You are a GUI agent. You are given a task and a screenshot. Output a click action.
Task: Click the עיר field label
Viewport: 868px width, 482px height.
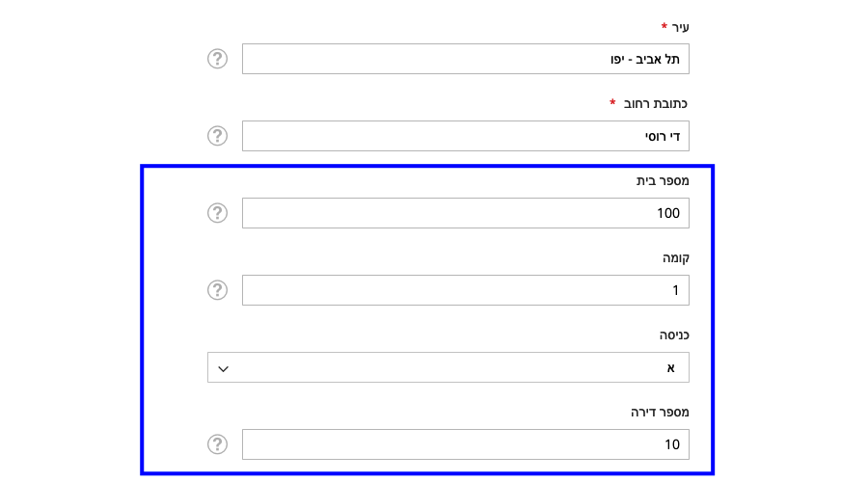tap(680, 27)
